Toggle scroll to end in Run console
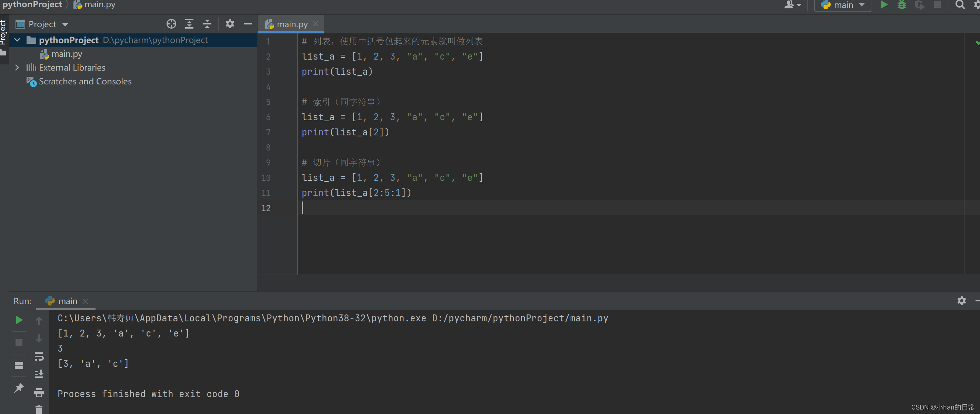 [39, 374]
